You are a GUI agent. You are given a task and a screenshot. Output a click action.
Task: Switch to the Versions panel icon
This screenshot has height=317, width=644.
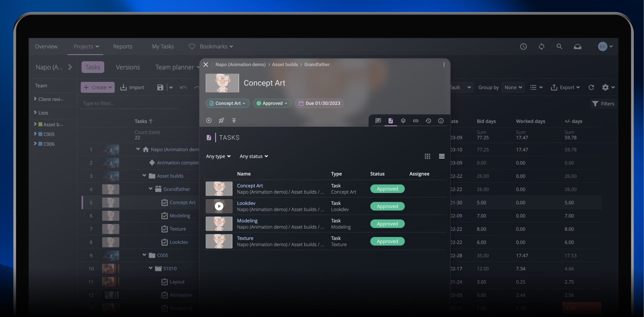403,121
